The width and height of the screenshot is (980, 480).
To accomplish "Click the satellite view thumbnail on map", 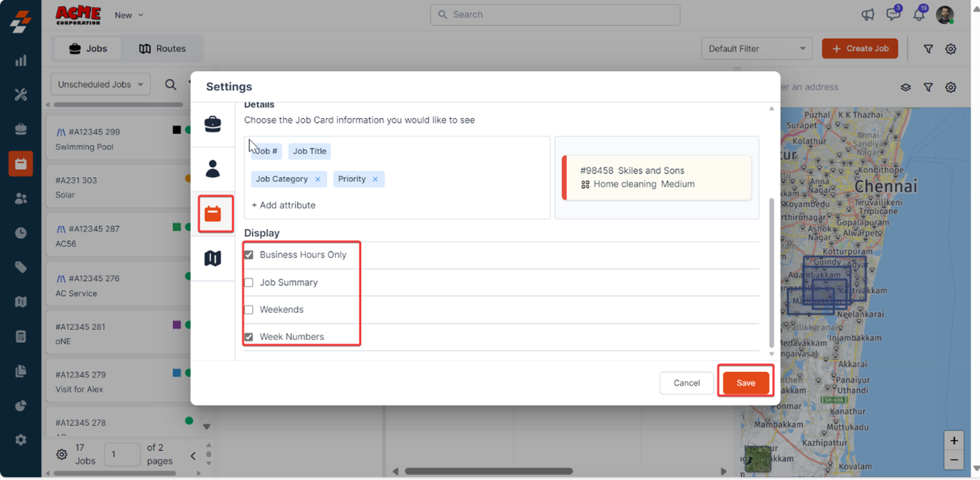I will click(x=758, y=458).
